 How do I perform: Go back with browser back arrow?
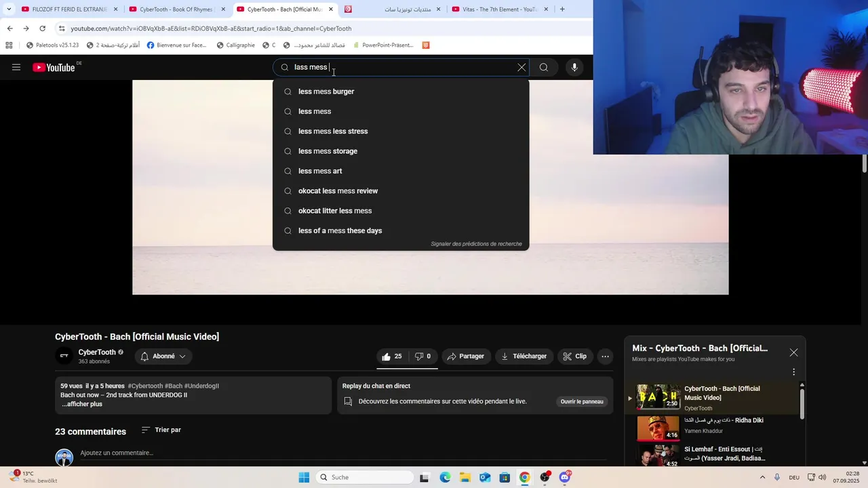(9, 28)
